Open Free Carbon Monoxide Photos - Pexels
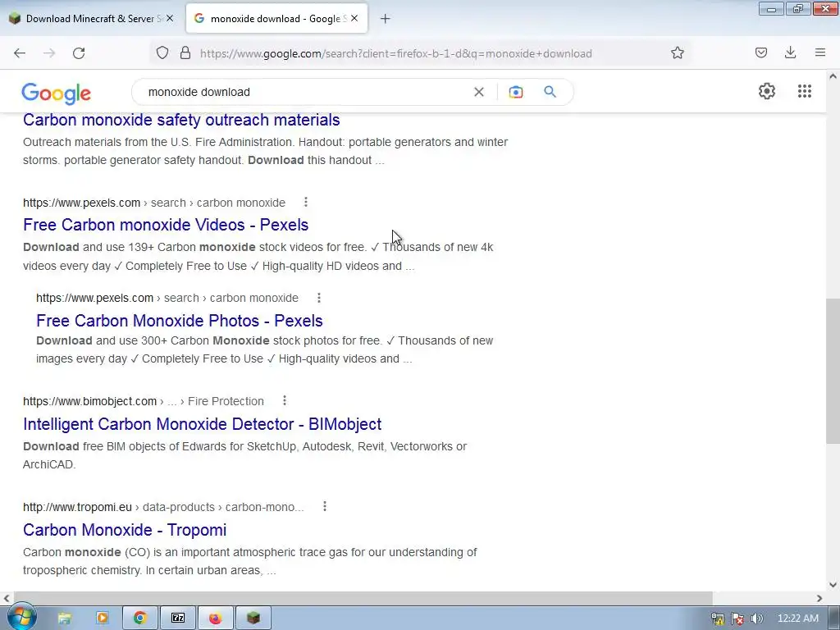This screenshot has height=630, width=840. [x=180, y=321]
